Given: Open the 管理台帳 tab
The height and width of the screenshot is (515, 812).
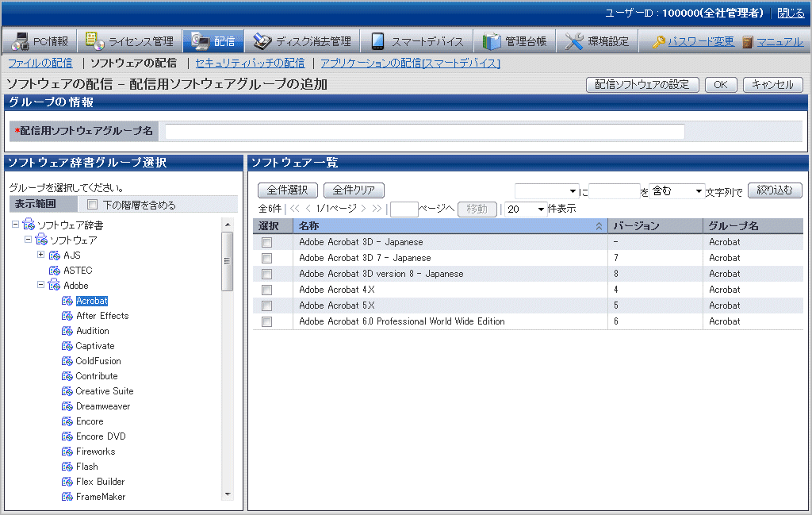Looking at the screenshot, I should pos(514,41).
